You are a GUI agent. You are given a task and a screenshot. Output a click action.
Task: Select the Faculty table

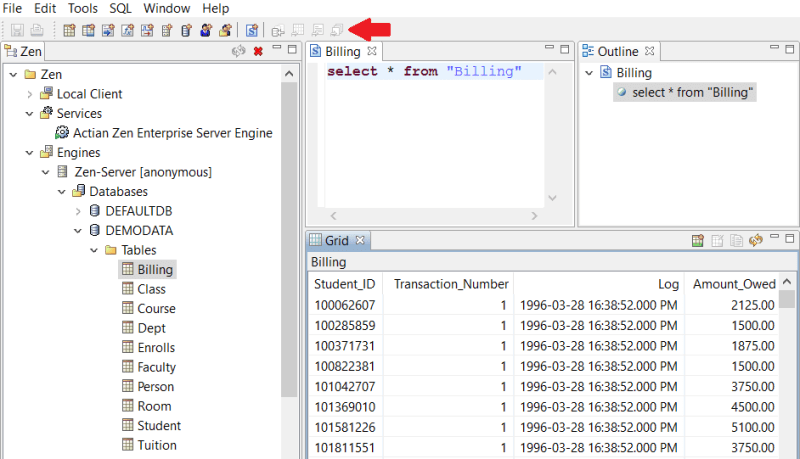(149, 367)
